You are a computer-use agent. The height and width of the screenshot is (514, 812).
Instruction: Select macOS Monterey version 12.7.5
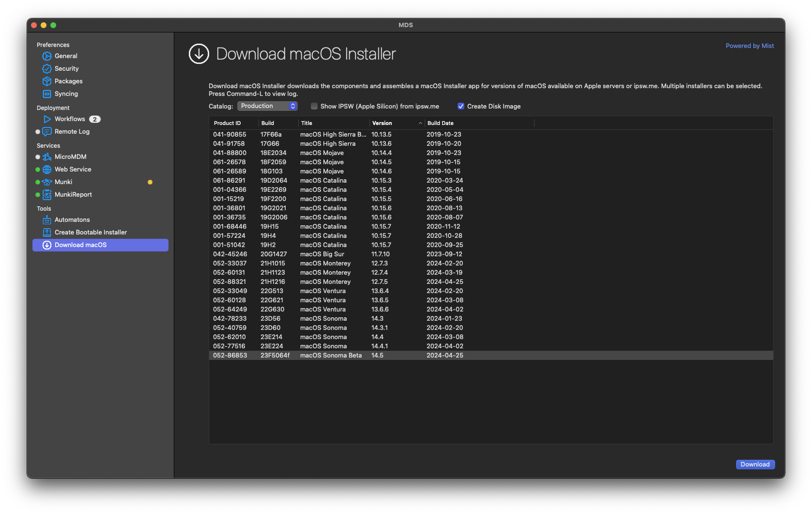491,282
